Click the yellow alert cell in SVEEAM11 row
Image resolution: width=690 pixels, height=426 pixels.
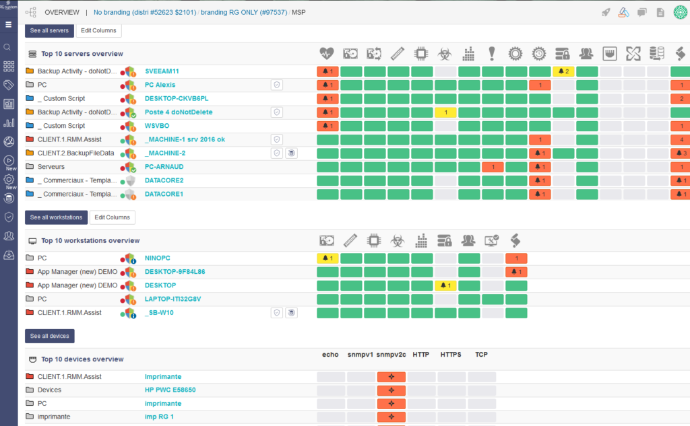pos(564,72)
